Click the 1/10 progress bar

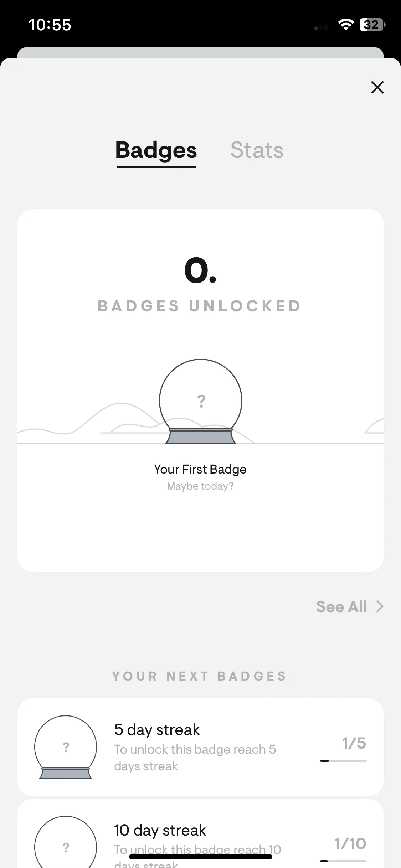pyautogui.click(x=343, y=861)
